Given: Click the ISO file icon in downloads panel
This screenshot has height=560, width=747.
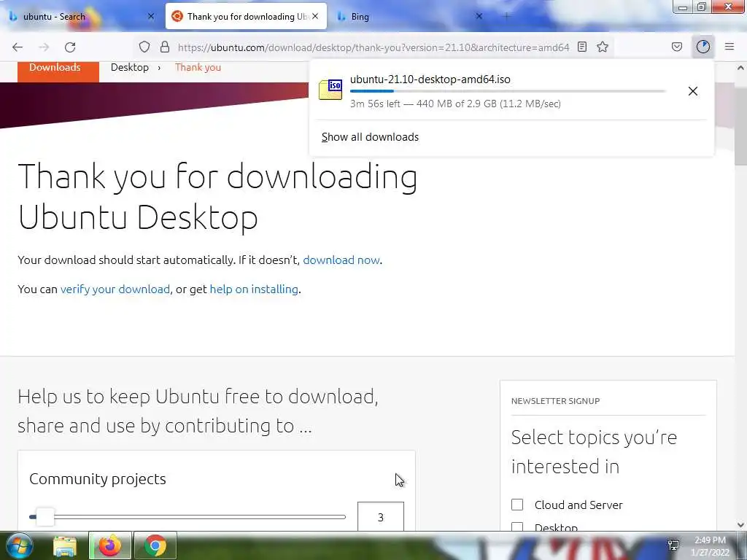Looking at the screenshot, I should tap(330, 90).
